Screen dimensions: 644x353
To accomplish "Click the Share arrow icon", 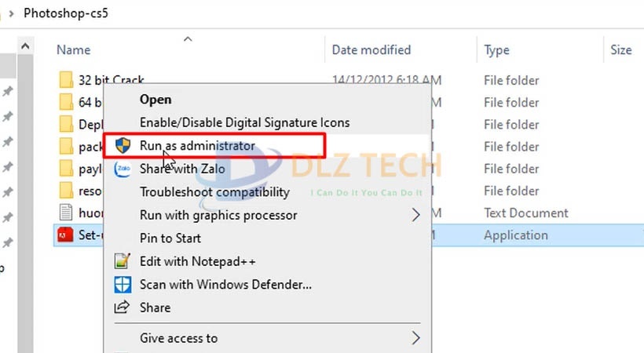I will (123, 308).
